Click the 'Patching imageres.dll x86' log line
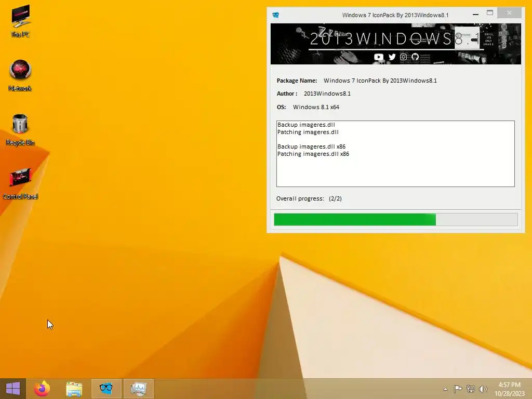This screenshot has width=532, height=399. point(313,154)
